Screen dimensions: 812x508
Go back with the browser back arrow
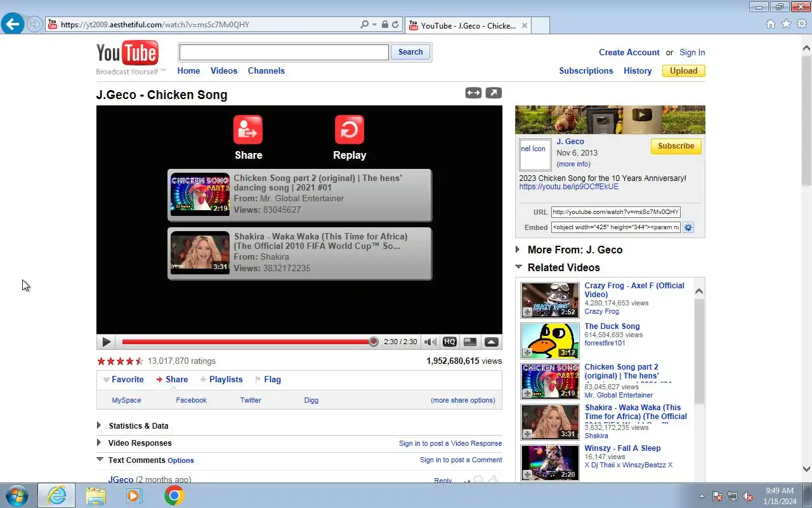[13, 24]
